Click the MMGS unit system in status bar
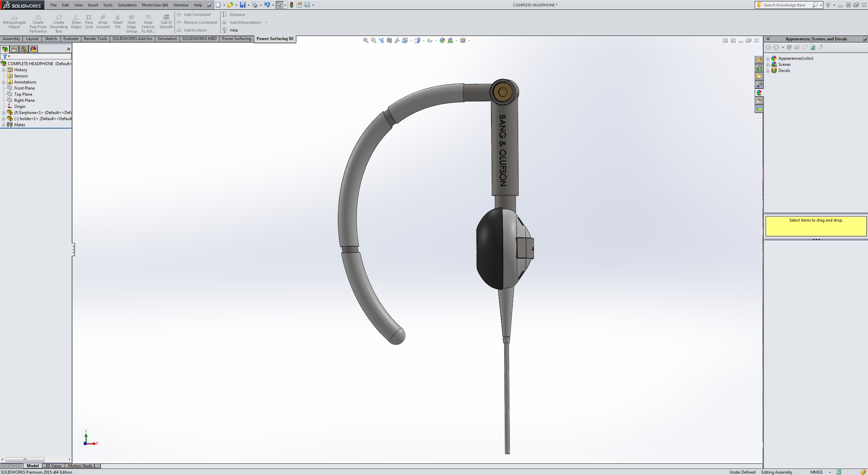This screenshot has height=475, width=868. pyautogui.click(x=816, y=472)
